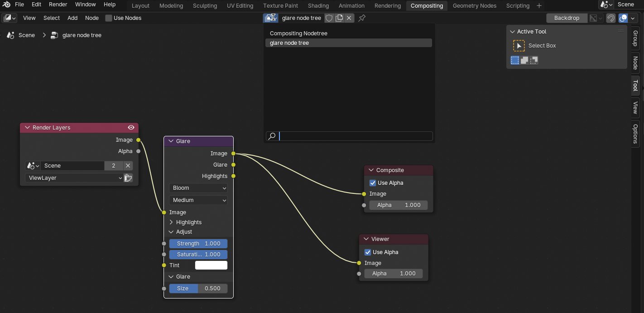Toggle the pin node tree icon

pos(362,18)
